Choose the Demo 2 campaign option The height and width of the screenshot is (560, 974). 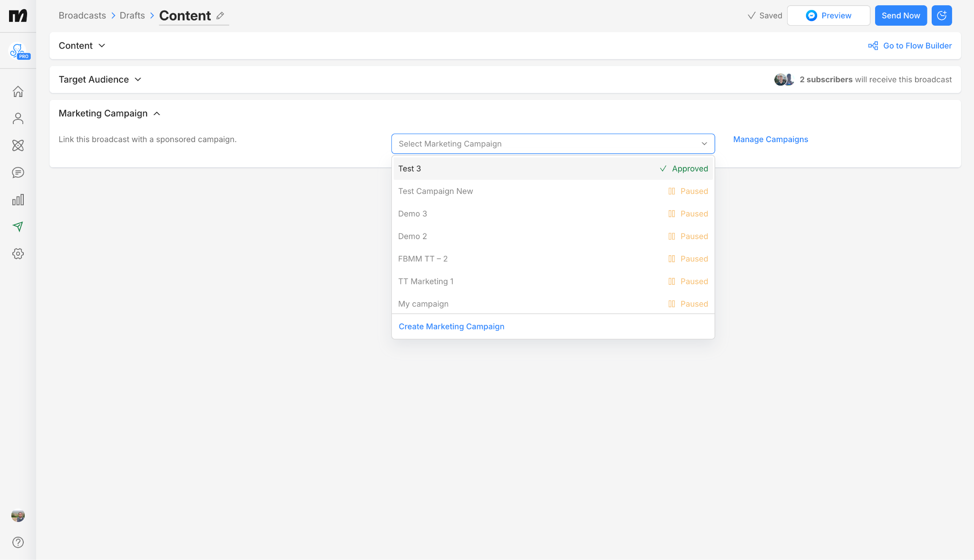pos(553,236)
